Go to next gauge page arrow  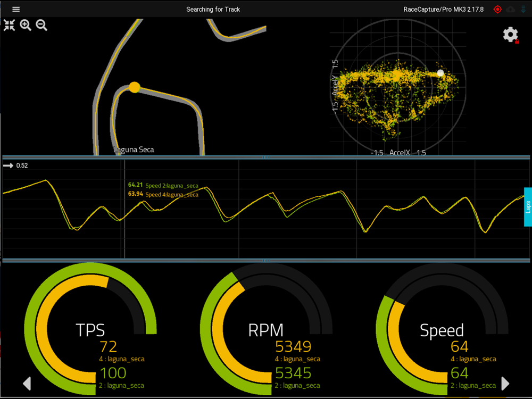[x=505, y=384]
